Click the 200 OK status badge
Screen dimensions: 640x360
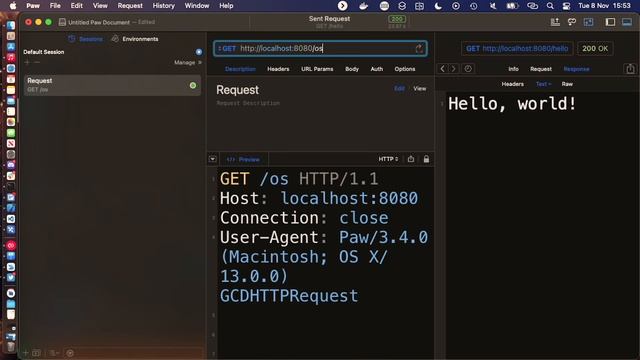(595, 49)
